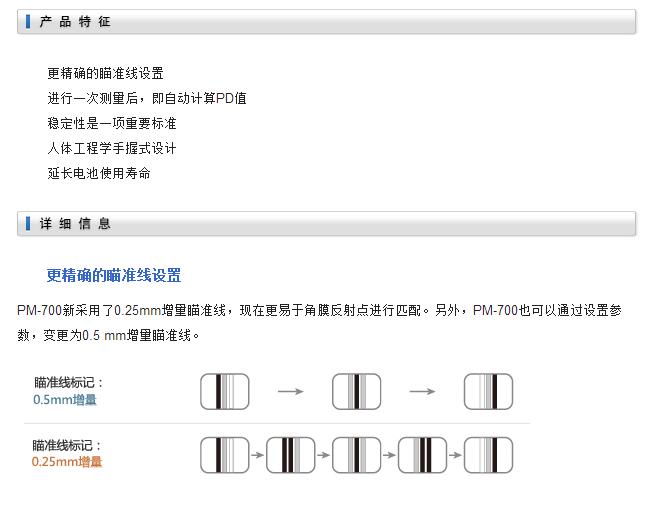Click second arrow in 0.5mm row
The height and width of the screenshot is (506, 656).
point(423,391)
